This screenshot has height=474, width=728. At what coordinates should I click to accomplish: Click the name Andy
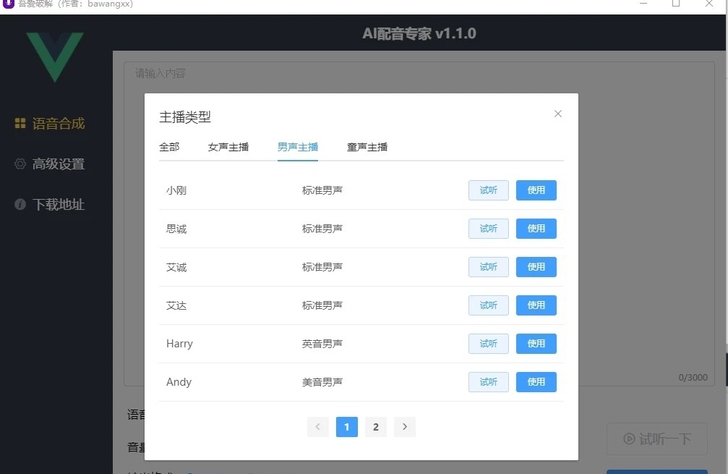click(x=179, y=382)
